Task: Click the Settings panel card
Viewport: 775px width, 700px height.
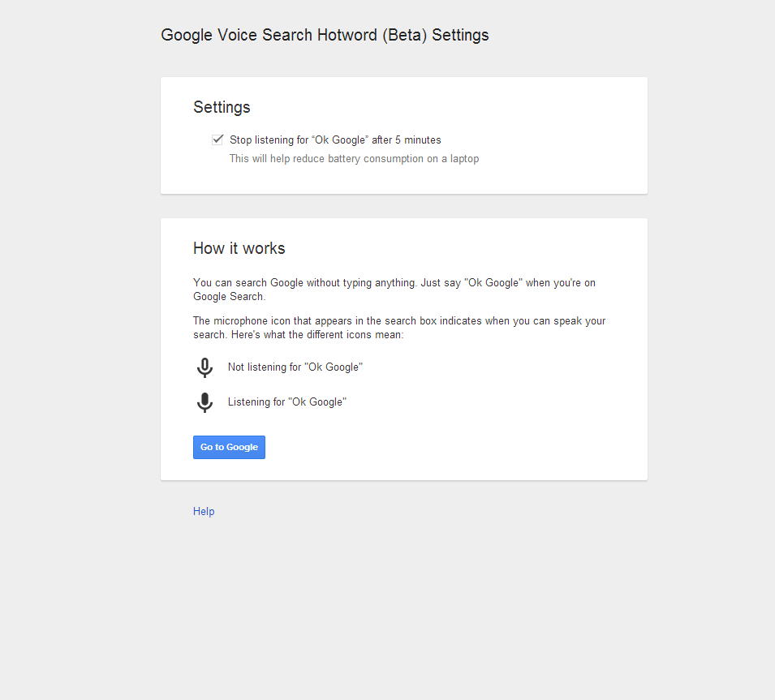Action: click(403, 135)
